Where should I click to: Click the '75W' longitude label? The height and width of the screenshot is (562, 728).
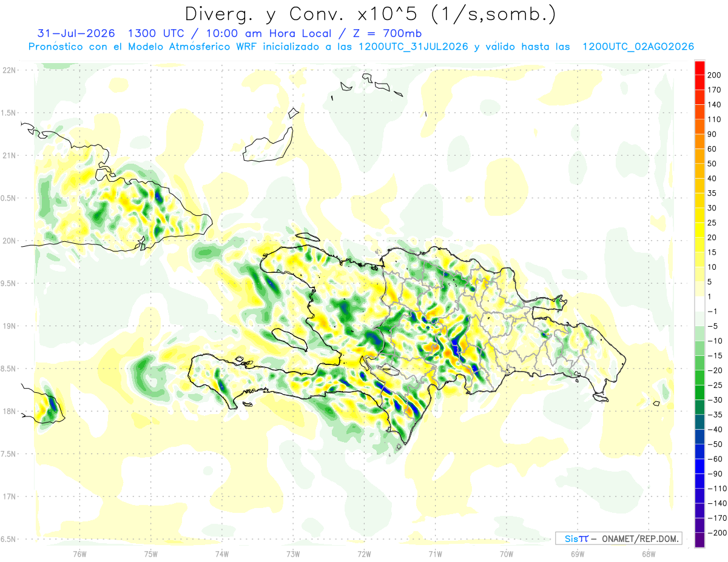coord(151,555)
